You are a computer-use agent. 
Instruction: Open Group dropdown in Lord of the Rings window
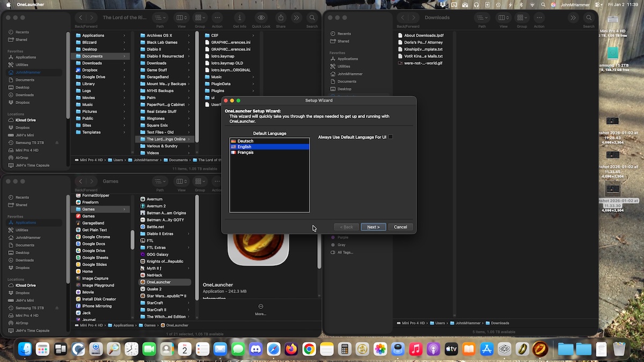click(200, 18)
